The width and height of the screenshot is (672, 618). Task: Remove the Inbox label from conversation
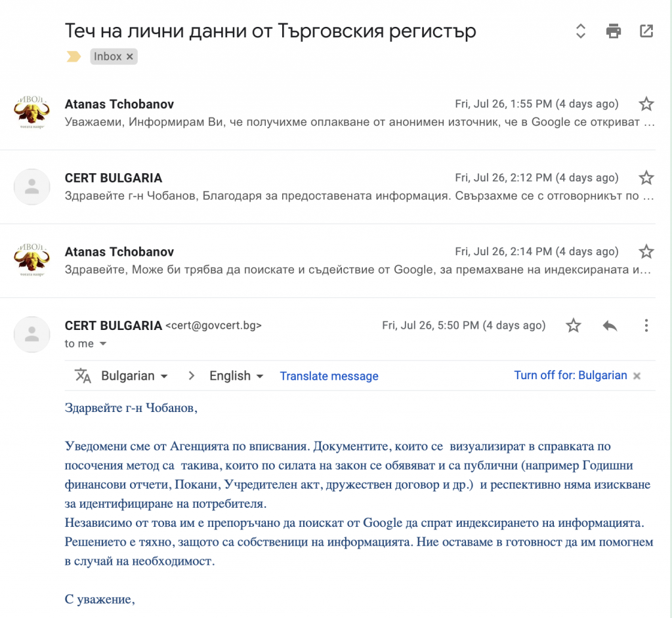tap(130, 57)
